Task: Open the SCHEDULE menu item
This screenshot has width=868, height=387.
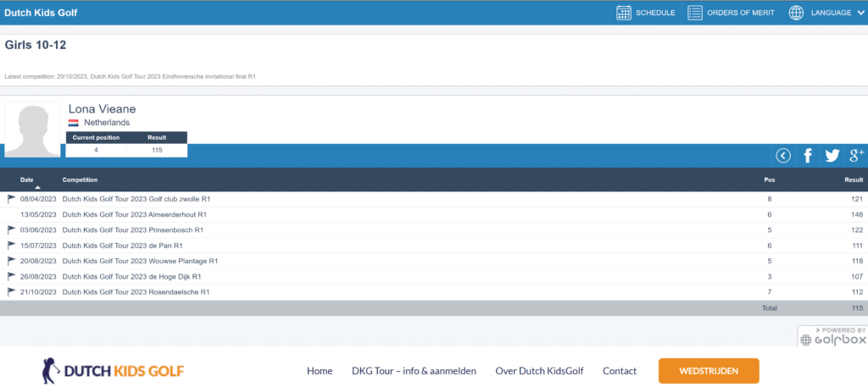Action: point(655,13)
